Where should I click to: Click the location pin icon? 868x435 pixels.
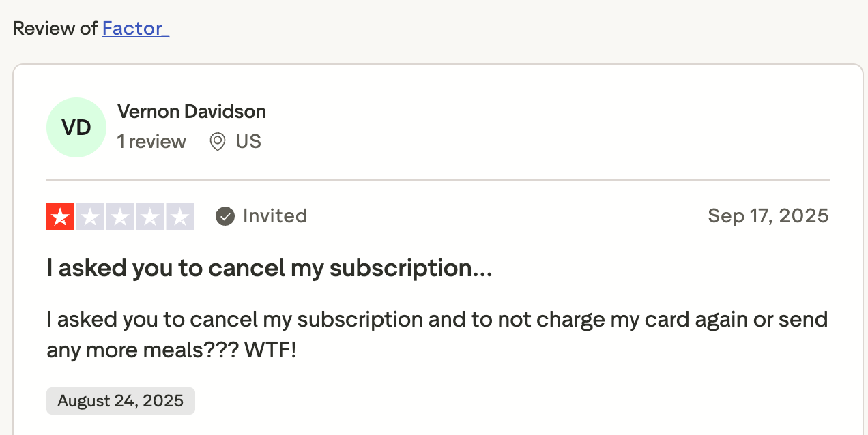(x=218, y=142)
